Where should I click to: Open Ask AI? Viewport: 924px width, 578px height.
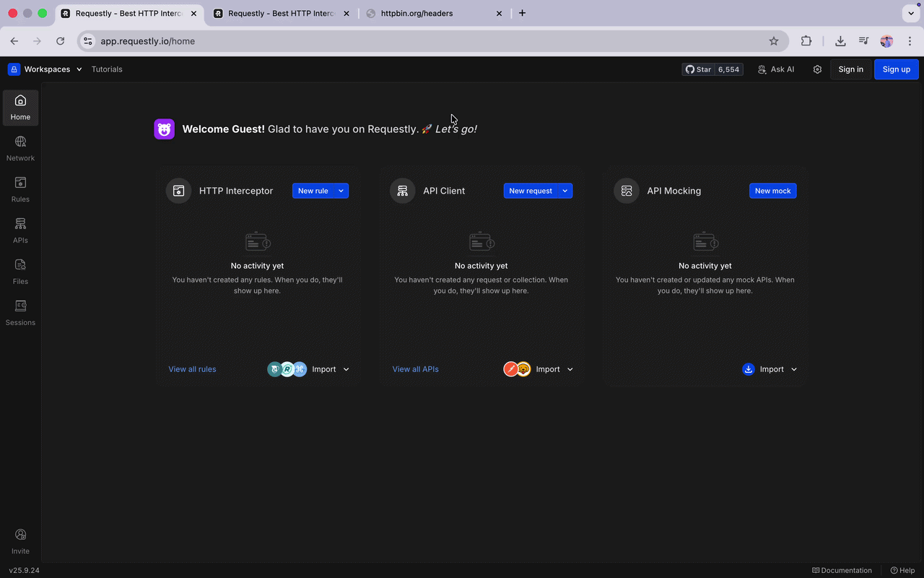776,69
